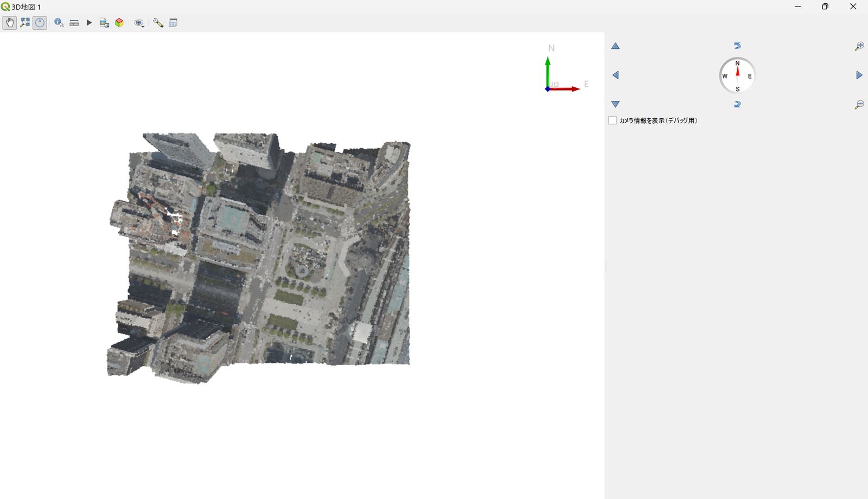Click the zoom out magnifier icon
The image size is (868, 499).
[859, 104]
